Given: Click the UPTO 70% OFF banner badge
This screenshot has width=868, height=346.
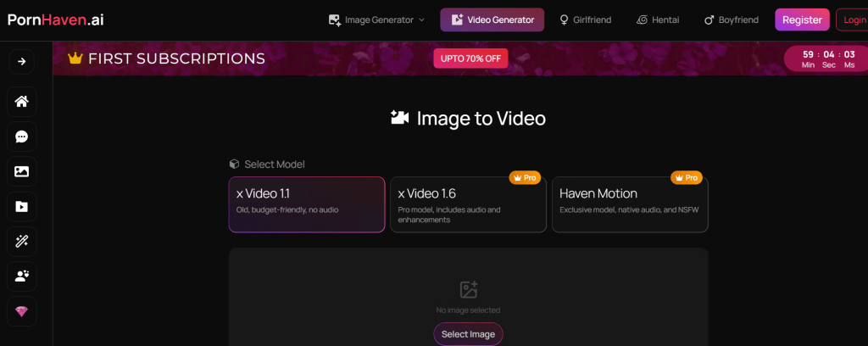Looking at the screenshot, I should tap(470, 59).
